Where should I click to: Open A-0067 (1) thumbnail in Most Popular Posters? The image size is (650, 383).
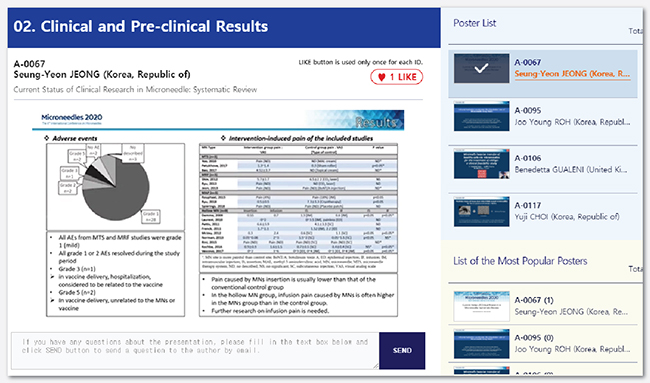(x=481, y=306)
